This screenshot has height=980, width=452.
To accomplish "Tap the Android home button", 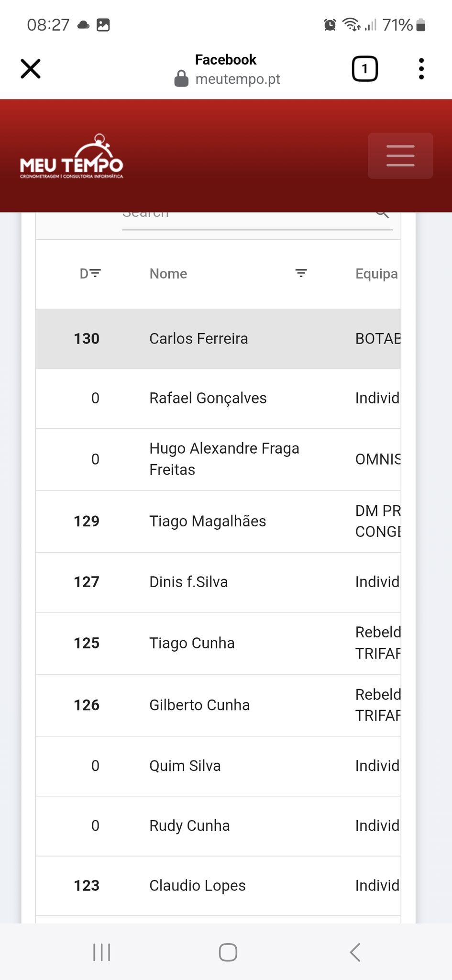I will [228, 952].
